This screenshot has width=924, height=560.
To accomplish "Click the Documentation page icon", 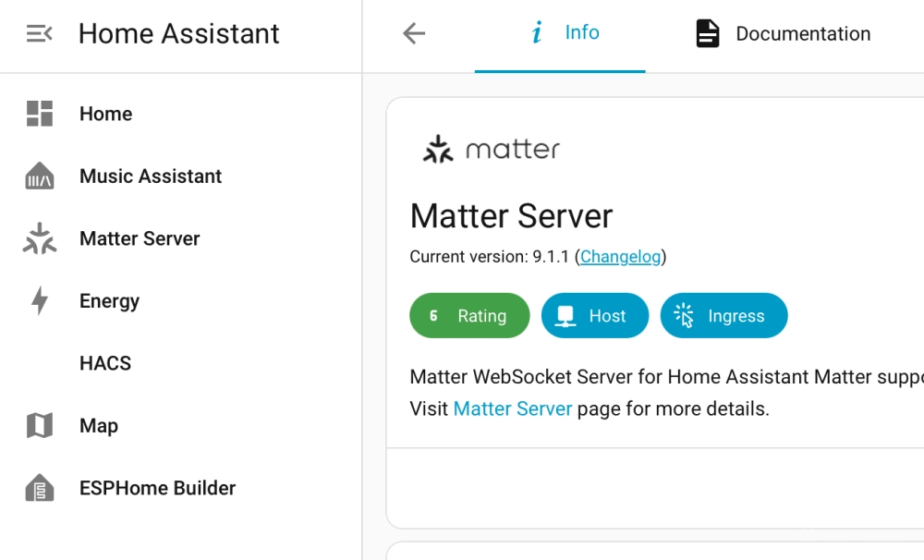I will pyautogui.click(x=707, y=33).
